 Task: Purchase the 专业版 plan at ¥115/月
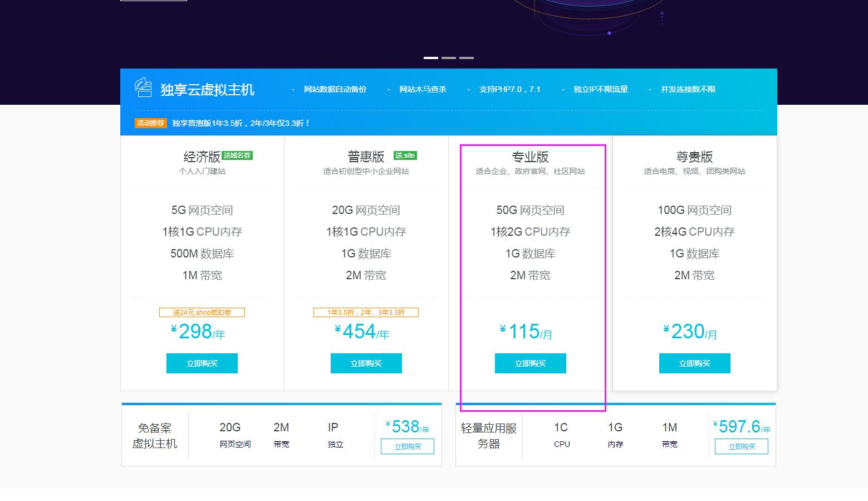click(x=530, y=363)
